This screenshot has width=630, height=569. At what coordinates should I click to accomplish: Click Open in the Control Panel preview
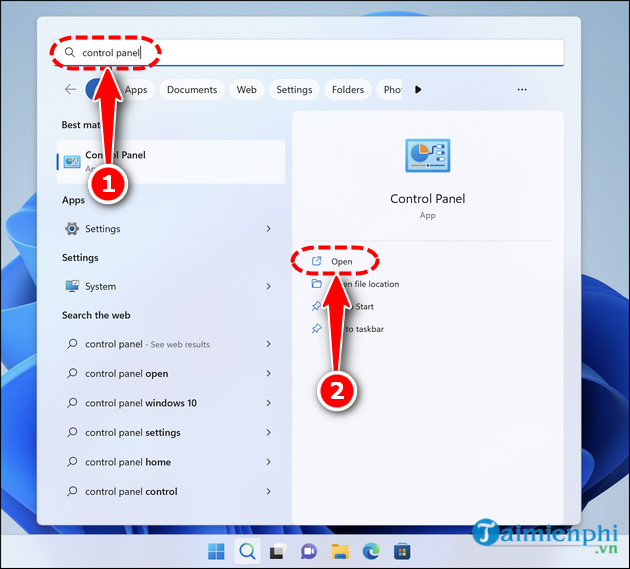(x=342, y=262)
